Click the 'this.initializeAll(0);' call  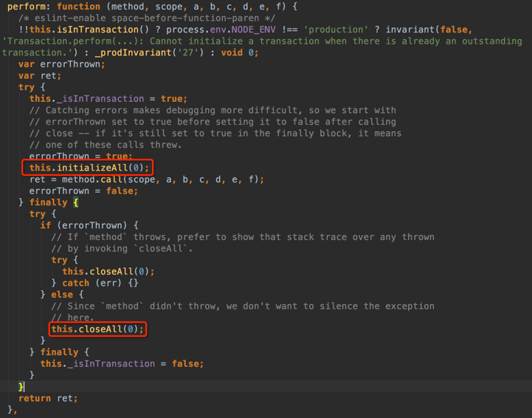89,168
